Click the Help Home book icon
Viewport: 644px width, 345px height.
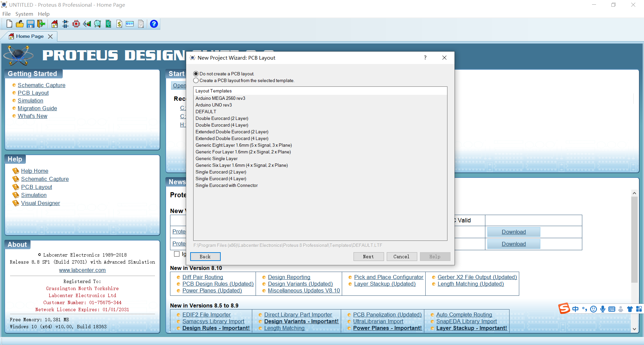(x=16, y=171)
